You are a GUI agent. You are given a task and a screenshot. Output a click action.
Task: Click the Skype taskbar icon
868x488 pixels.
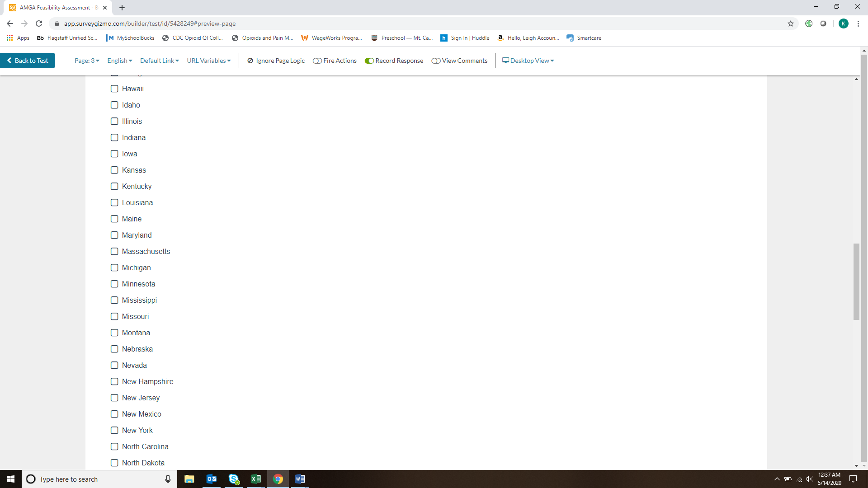(234, 479)
